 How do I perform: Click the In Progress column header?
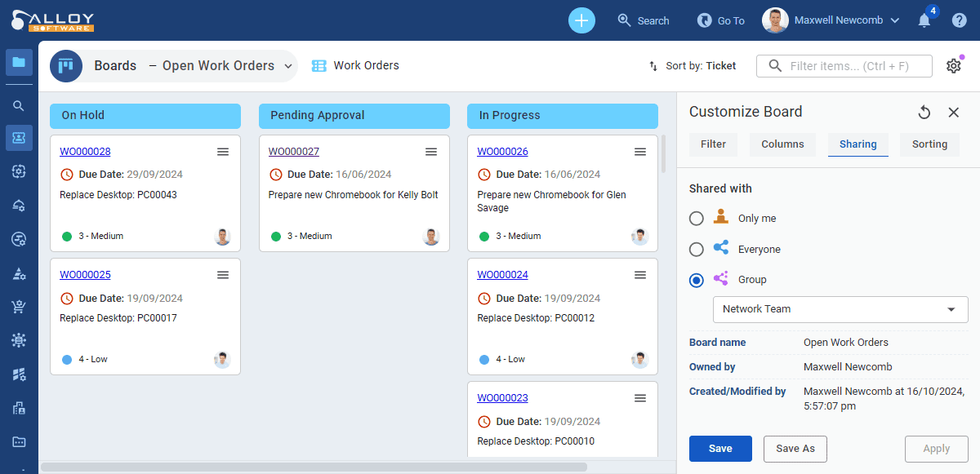pyautogui.click(x=563, y=116)
